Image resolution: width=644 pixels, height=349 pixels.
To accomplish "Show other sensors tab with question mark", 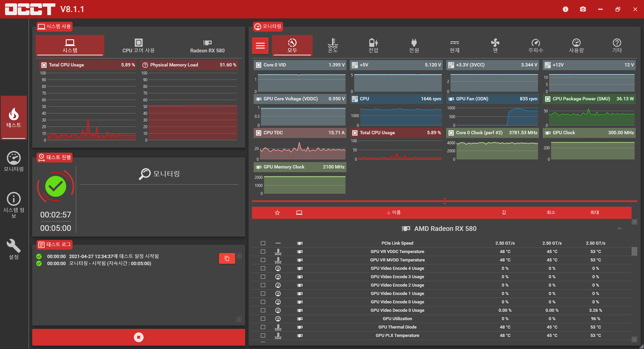I will tap(617, 46).
